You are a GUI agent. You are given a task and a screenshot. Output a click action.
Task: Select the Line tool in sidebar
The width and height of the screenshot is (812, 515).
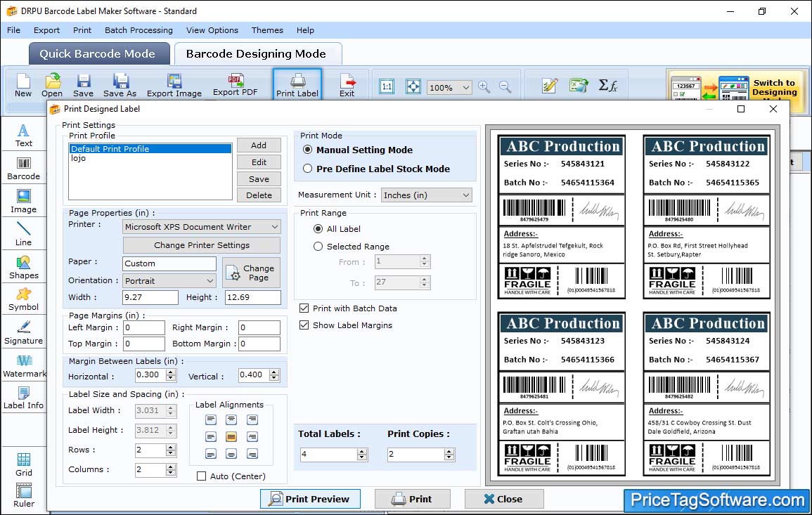(23, 235)
